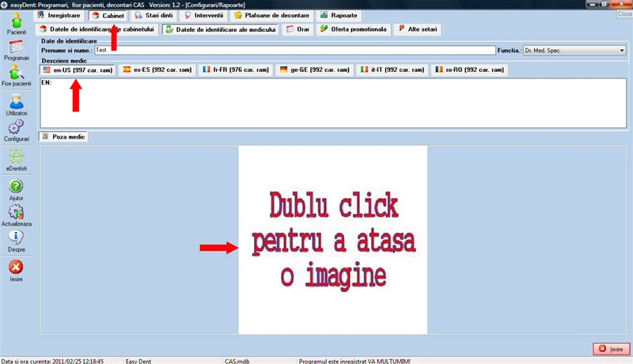633x364 pixels.
Task: Click the doctor photo placeholder image
Action: (332, 240)
